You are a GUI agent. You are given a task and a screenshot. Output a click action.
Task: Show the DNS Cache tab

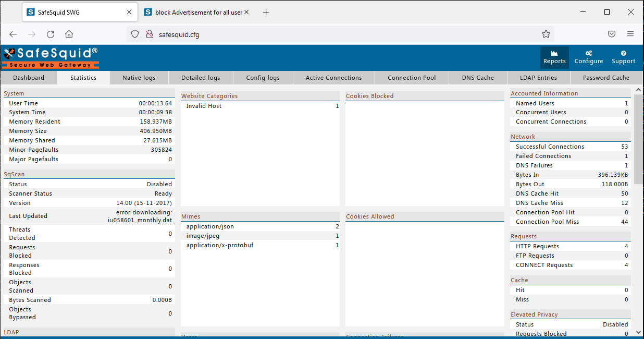[x=478, y=78]
